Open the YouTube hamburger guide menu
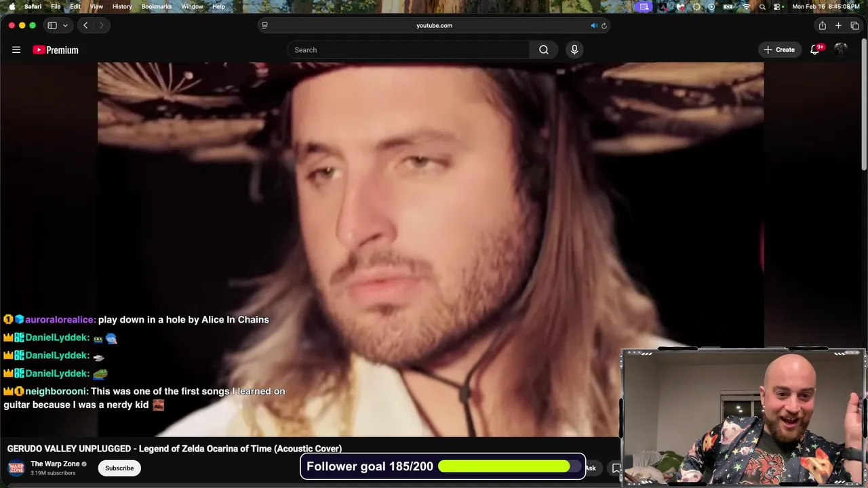868x488 pixels. point(16,49)
